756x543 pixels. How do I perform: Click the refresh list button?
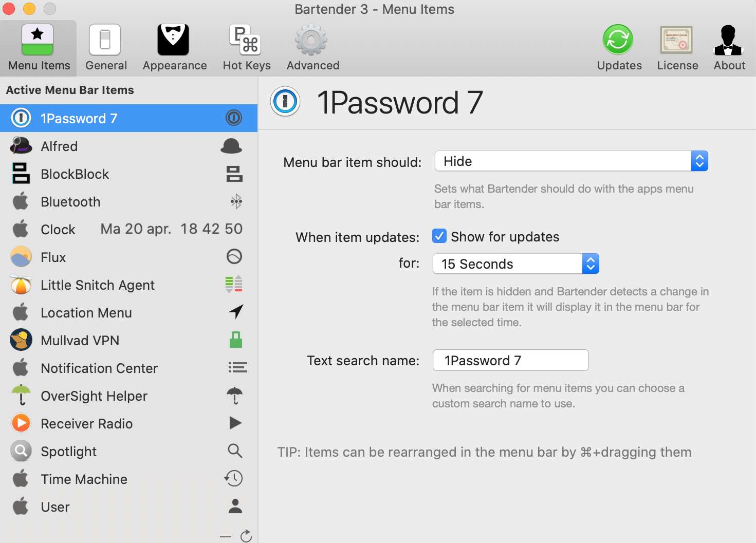tap(246, 536)
